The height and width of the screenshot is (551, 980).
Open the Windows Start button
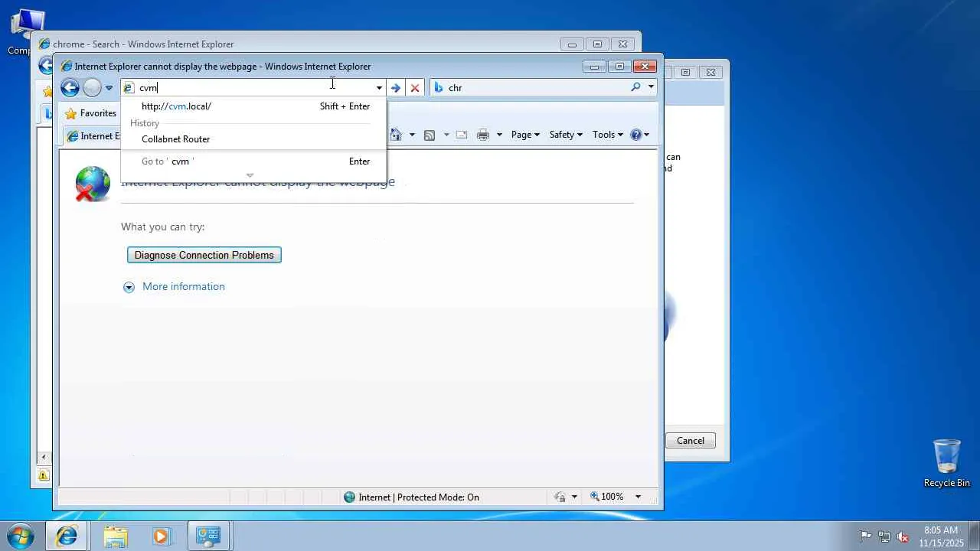21,536
